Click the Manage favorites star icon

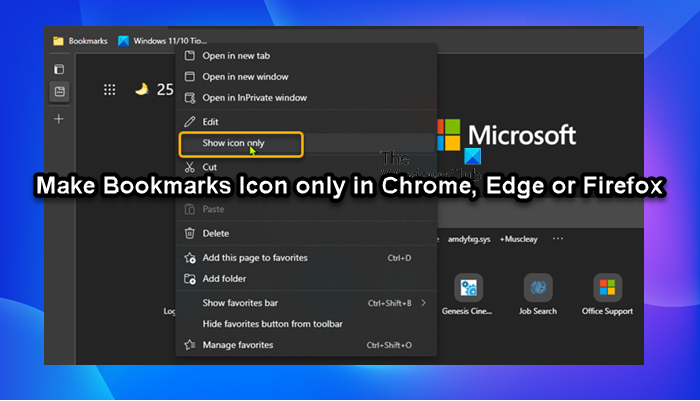190,345
